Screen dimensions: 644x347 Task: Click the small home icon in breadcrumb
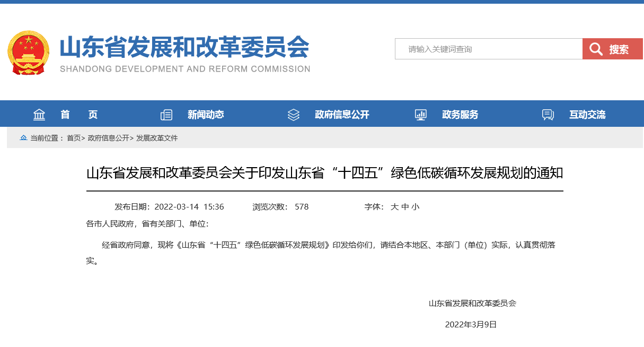pyautogui.click(x=23, y=138)
